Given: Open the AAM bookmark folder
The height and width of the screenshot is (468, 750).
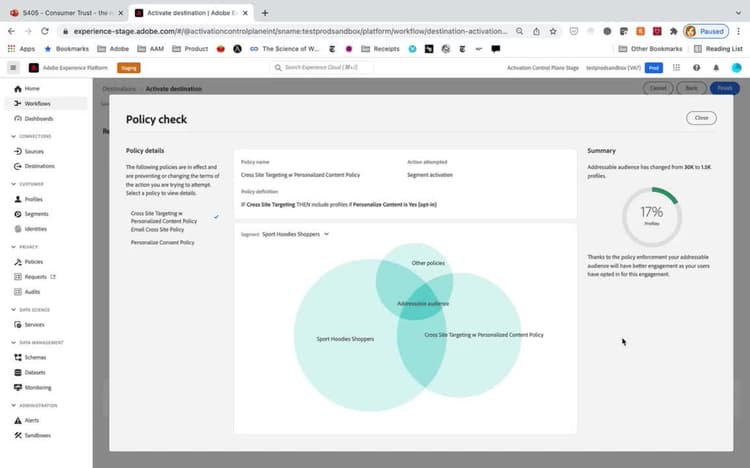Looking at the screenshot, I should pos(151,49).
